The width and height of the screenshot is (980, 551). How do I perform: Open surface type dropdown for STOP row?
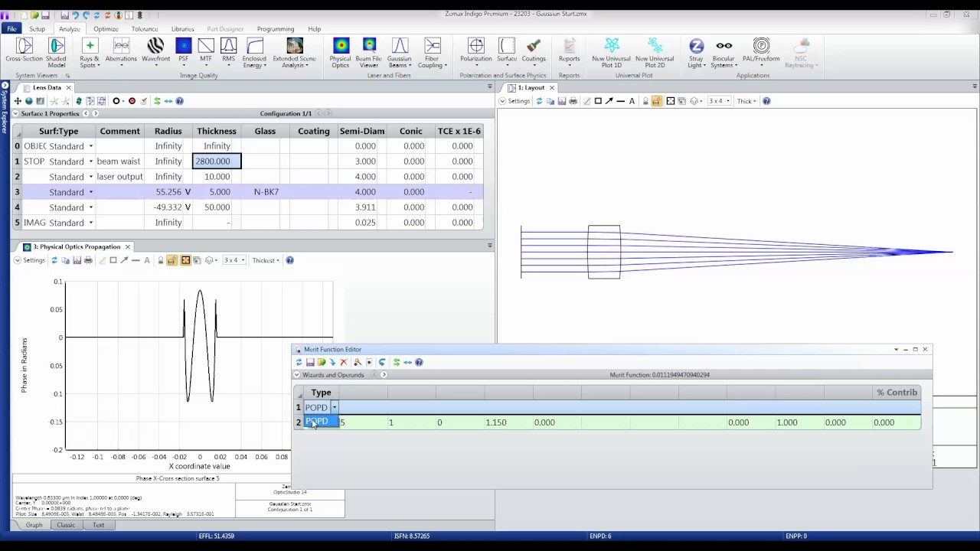(x=90, y=161)
